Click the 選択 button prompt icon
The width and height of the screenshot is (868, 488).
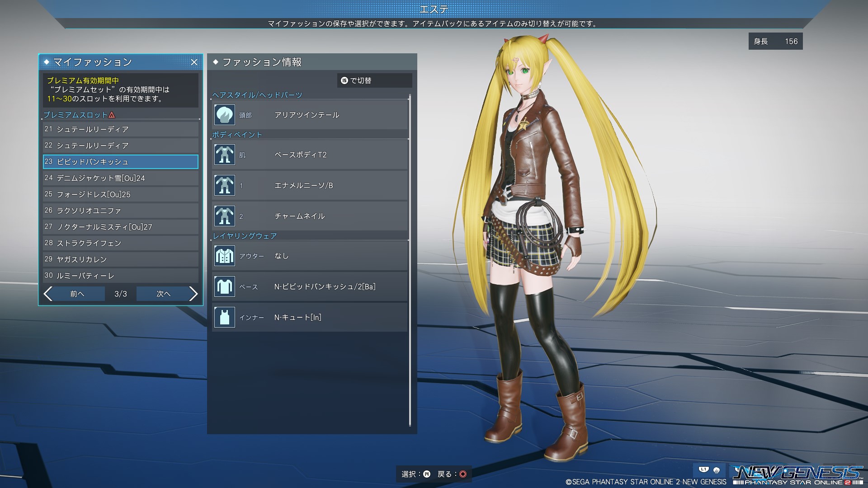[426, 474]
